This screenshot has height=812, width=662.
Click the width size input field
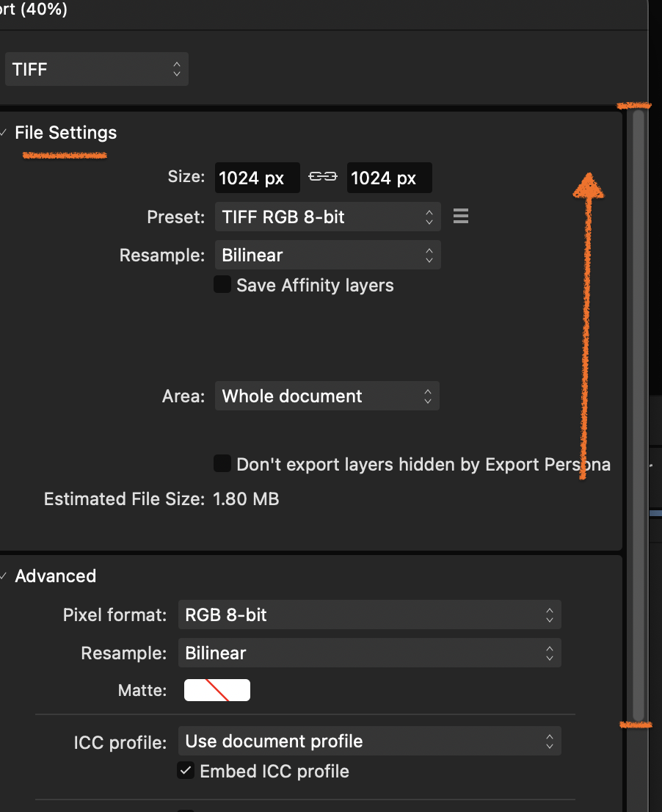[x=258, y=178]
